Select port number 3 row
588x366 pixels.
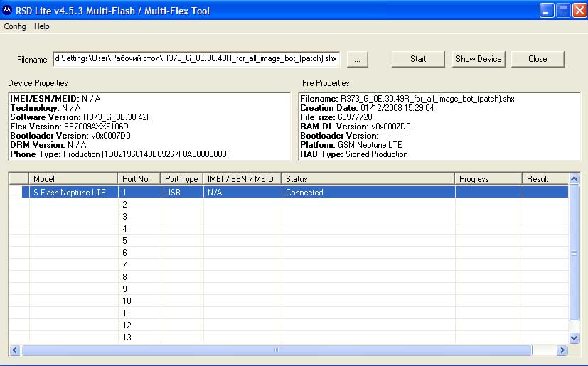[289, 216]
